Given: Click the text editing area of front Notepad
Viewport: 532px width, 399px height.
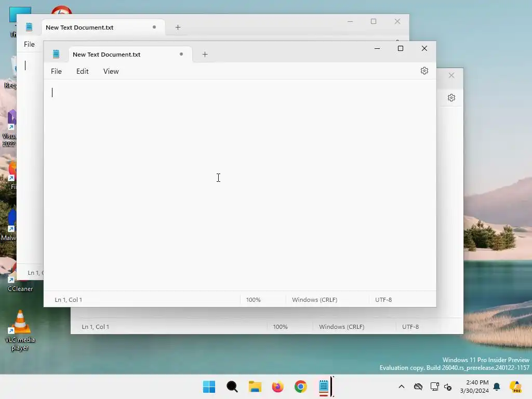Looking at the screenshot, I should coord(240,185).
